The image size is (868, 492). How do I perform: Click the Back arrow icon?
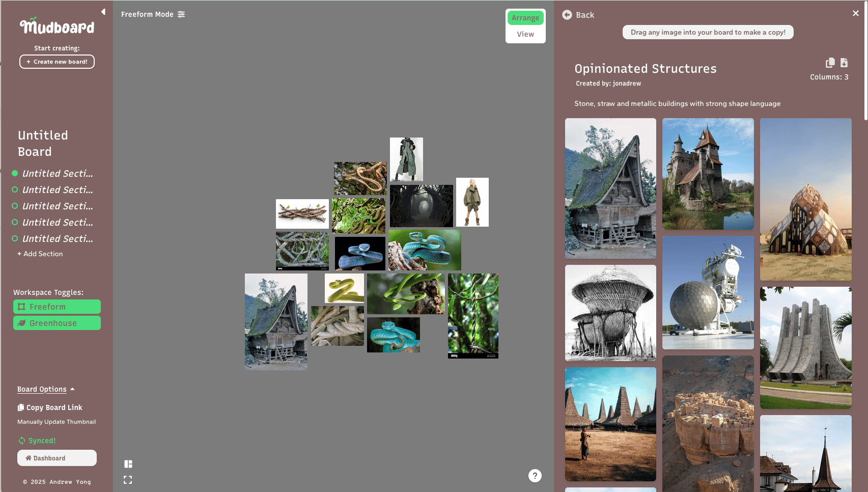[x=567, y=15]
